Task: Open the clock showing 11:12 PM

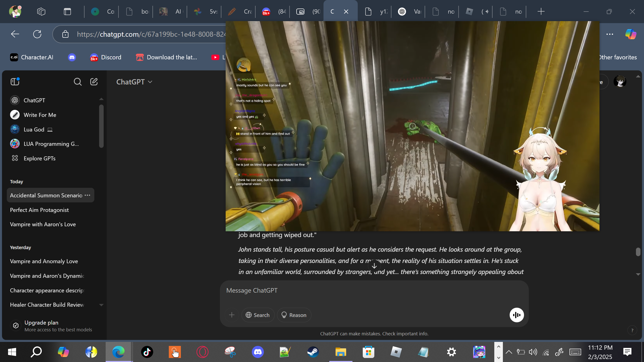Action: click(600, 352)
